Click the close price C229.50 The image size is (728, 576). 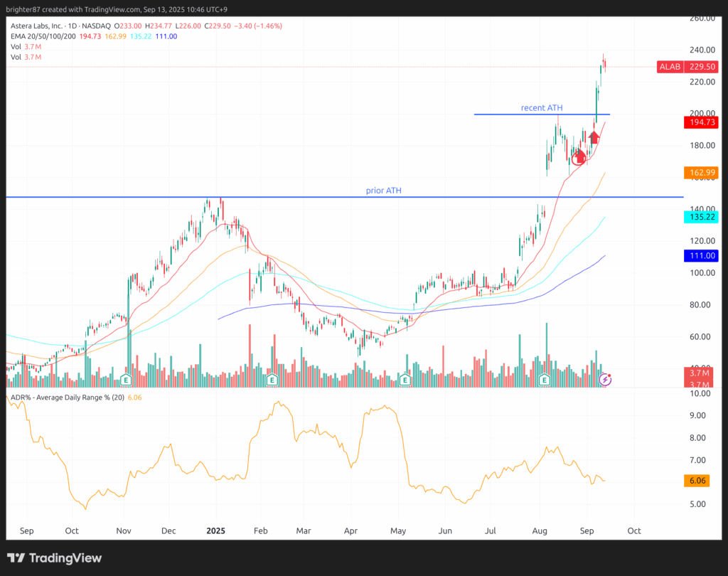(218, 26)
